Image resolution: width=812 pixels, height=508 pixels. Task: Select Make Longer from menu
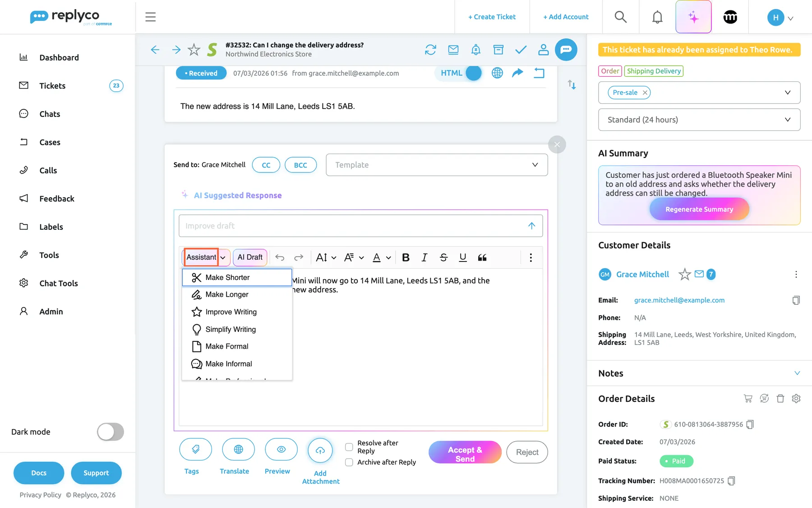(x=237, y=294)
